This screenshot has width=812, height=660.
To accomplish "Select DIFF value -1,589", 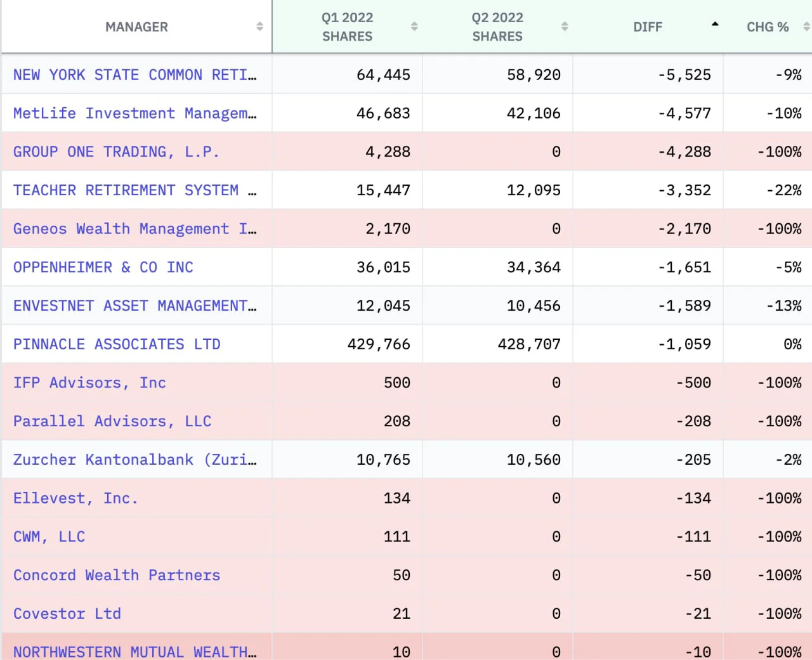I will tap(684, 306).
